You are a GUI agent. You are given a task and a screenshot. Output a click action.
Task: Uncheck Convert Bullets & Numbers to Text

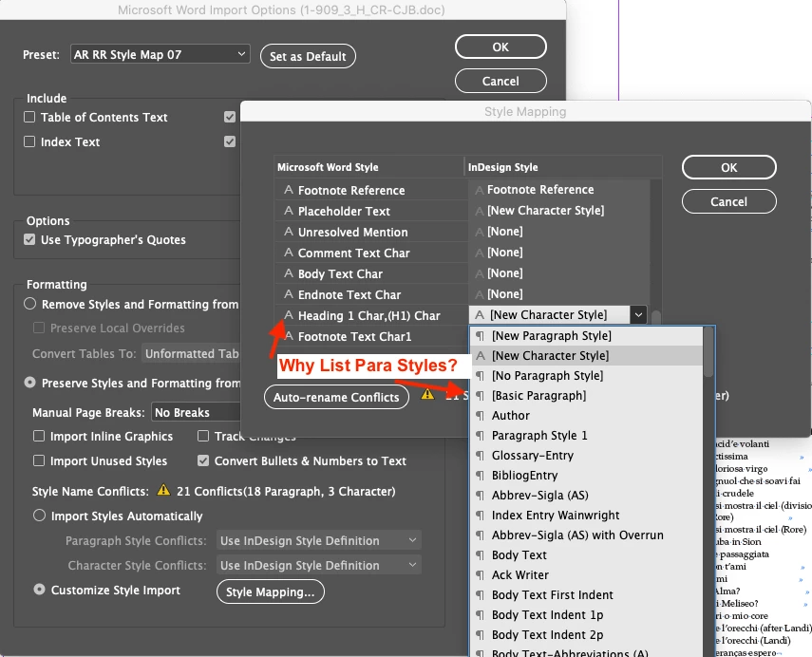203,460
